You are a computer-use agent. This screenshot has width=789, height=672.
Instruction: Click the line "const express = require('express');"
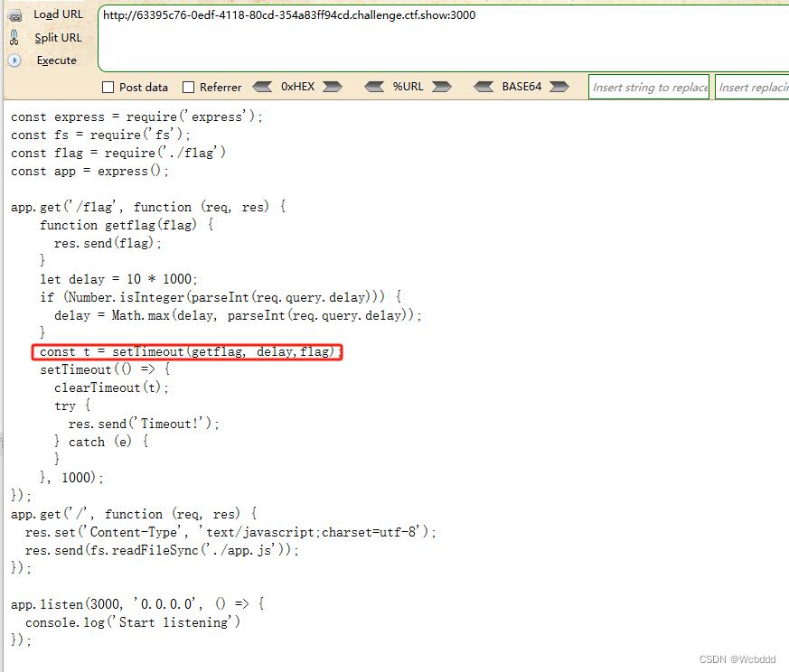coord(136,117)
